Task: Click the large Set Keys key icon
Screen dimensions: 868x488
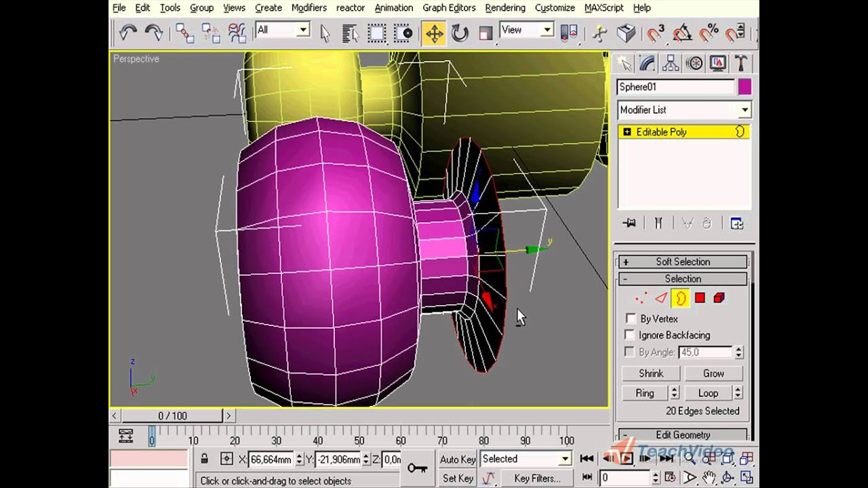Action: click(x=417, y=468)
